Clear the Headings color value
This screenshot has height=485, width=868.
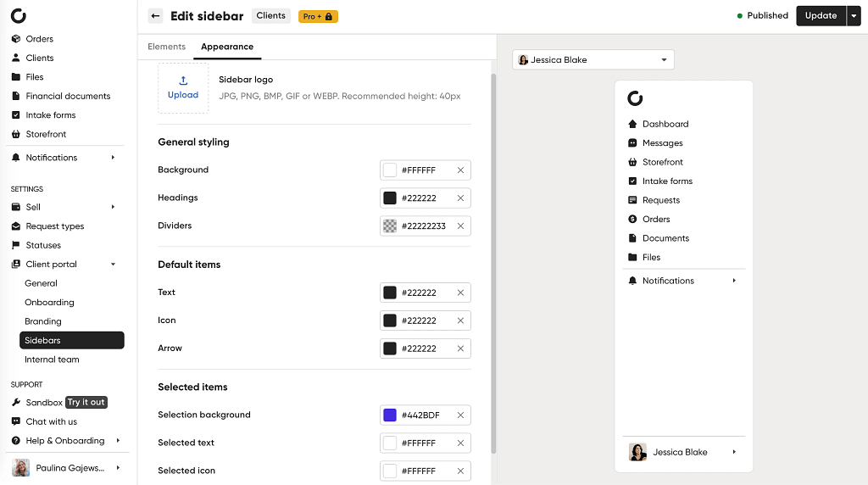click(x=460, y=198)
